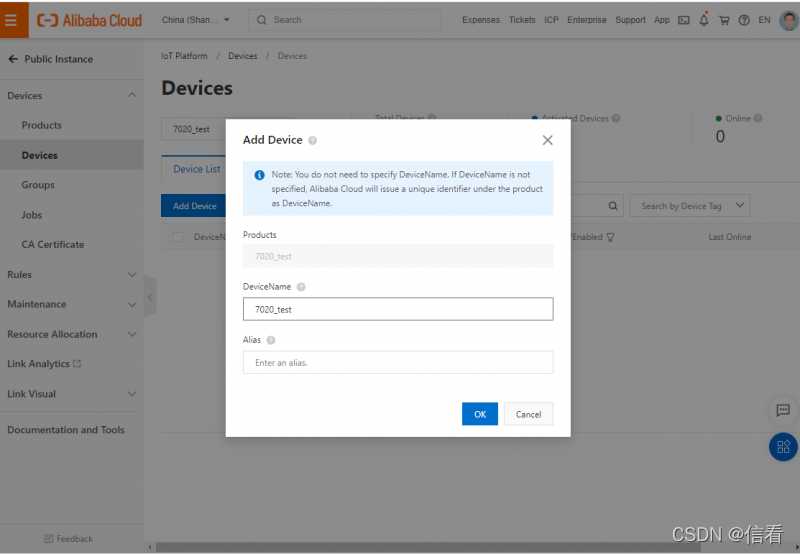
Task: Open the user avatar menu
Action: tap(789, 20)
